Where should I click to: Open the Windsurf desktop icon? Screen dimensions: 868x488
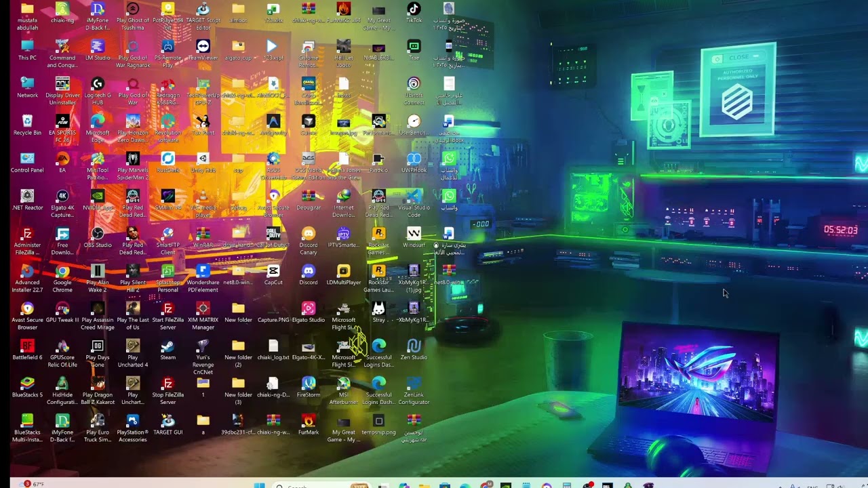(x=414, y=237)
